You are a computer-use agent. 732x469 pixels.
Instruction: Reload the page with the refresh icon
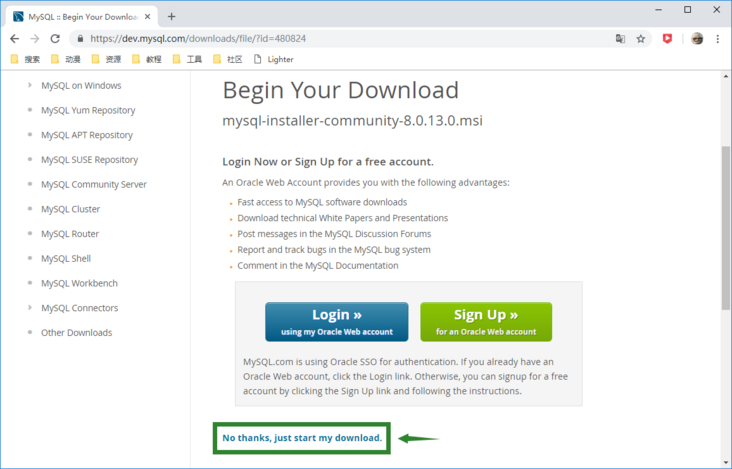(55, 39)
